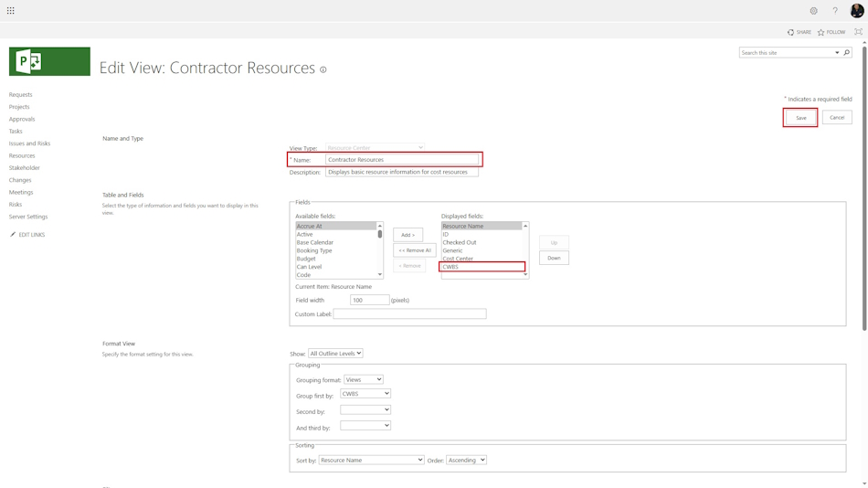Open the Show outline levels dropdown
The height and width of the screenshot is (488, 868).
pyautogui.click(x=335, y=354)
